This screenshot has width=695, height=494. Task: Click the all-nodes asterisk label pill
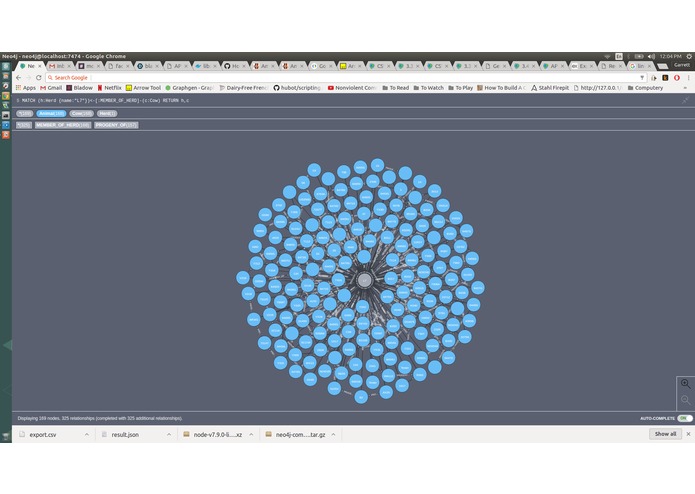(24, 113)
